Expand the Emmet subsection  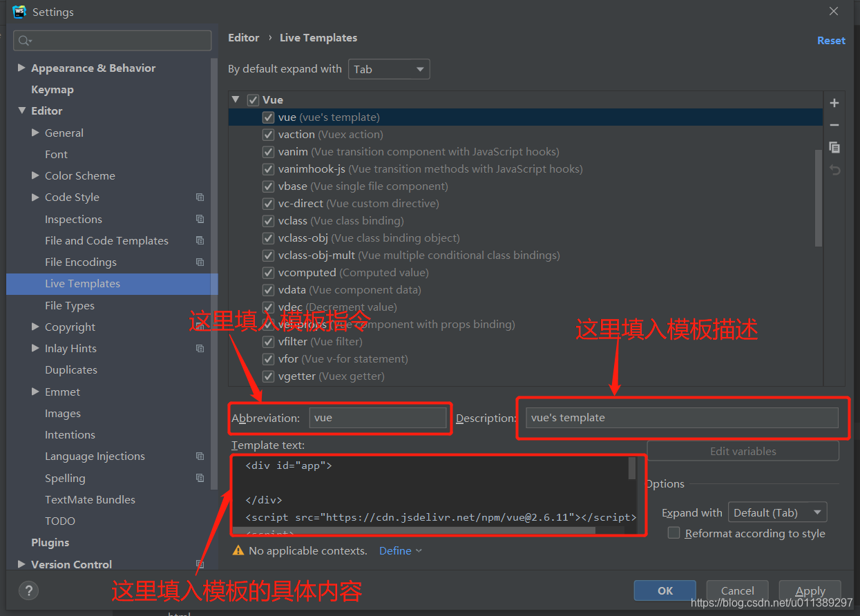pyautogui.click(x=35, y=392)
